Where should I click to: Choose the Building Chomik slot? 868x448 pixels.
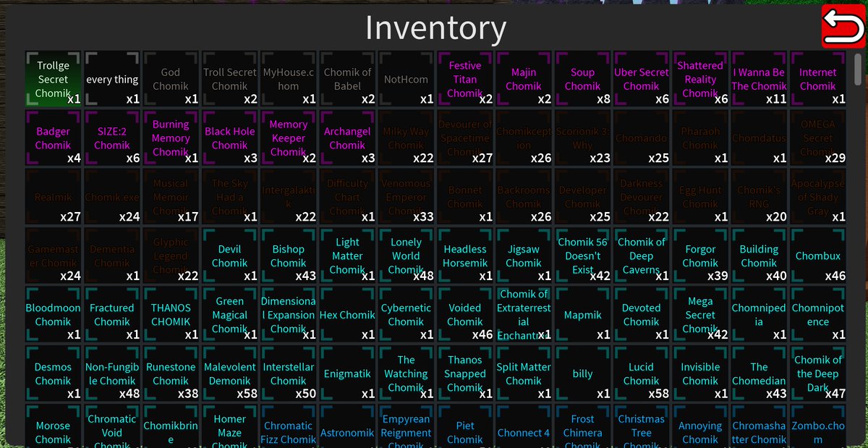click(x=759, y=255)
